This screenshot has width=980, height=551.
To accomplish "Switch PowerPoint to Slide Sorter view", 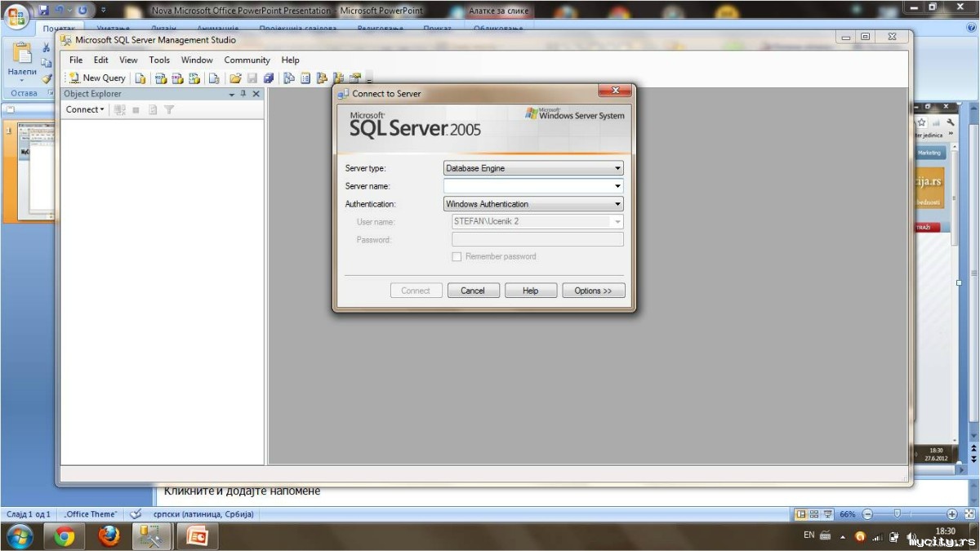I will click(814, 514).
